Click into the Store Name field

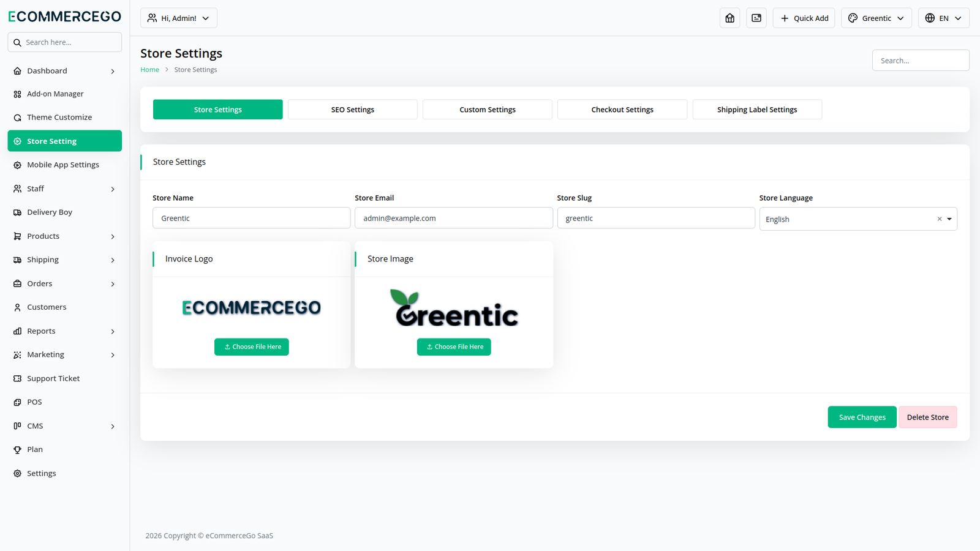(x=251, y=218)
